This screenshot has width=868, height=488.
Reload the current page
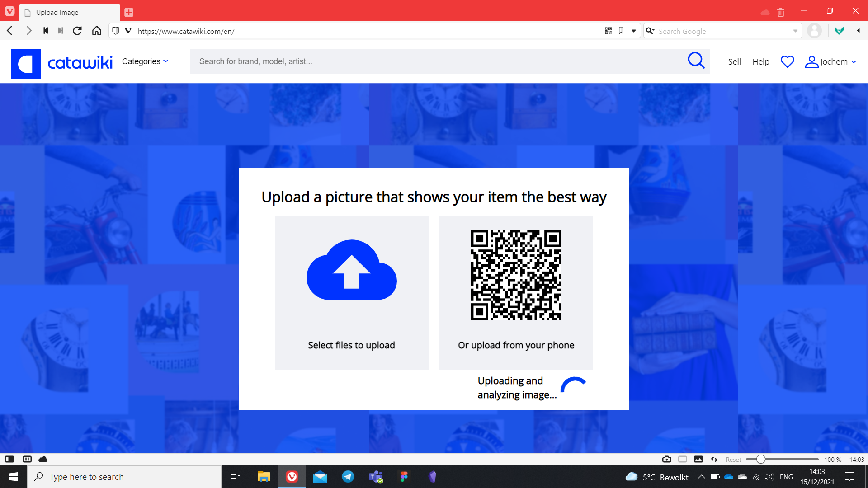(x=77, y=31)
